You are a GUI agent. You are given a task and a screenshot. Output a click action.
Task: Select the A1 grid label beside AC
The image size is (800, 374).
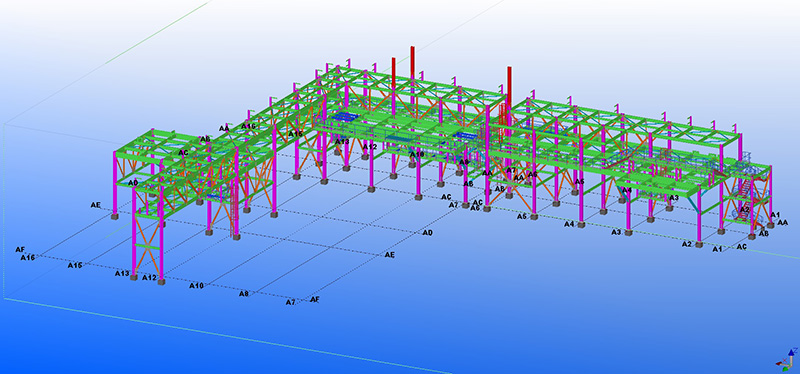pos(717,248)
